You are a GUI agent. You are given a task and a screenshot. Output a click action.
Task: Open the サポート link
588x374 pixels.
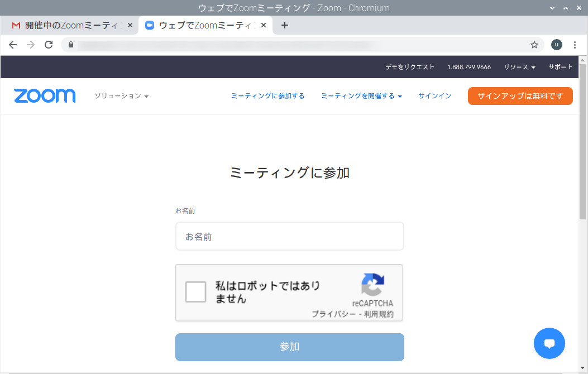(x=560, y=67)
